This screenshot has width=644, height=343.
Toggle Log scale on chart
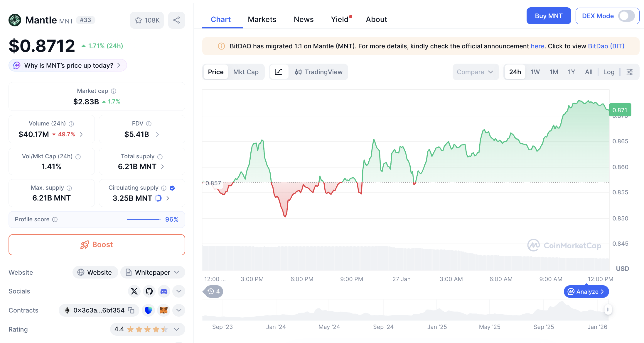tap(609, 72)
